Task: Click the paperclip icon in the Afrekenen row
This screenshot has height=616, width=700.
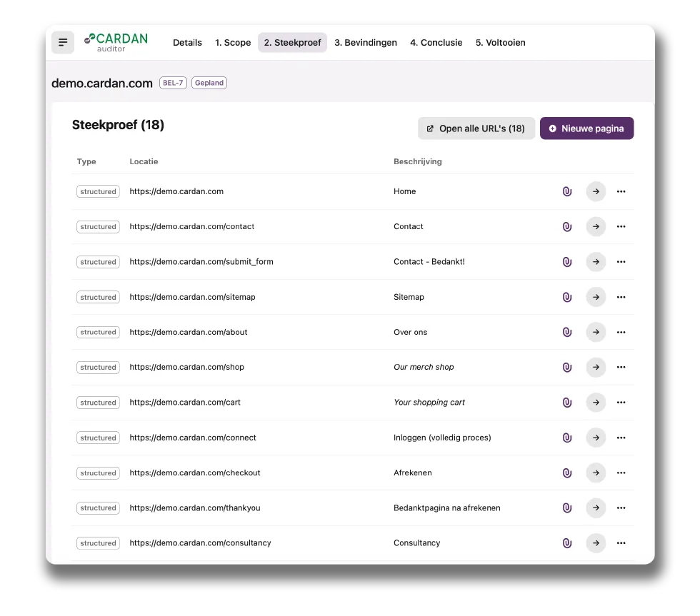Action: click(567, 473)
